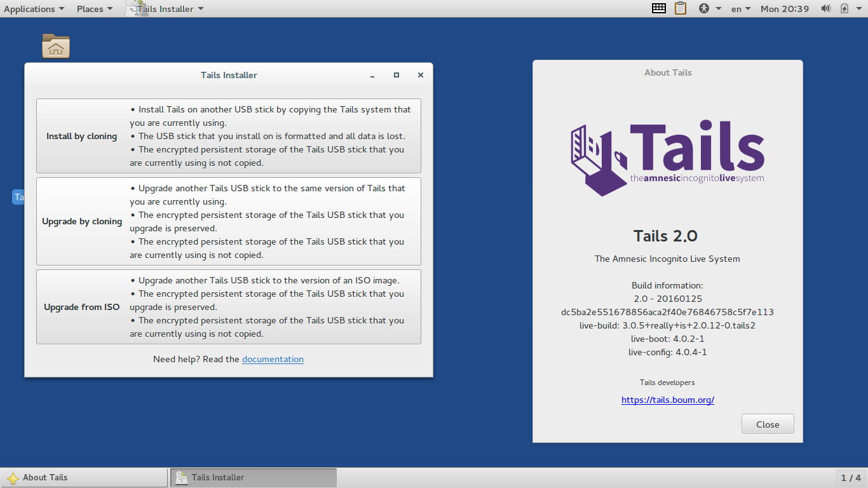Screen dimensions: 868x488
Task: Click the 'live-config: 4.0.4-1' line
Action: (x=668, y=352)
